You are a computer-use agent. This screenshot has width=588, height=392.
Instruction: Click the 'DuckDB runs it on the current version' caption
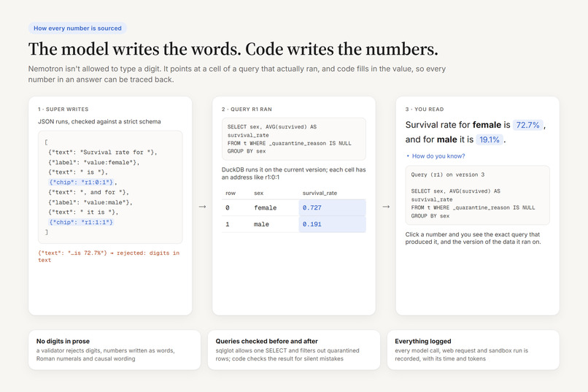click(293, 173)
